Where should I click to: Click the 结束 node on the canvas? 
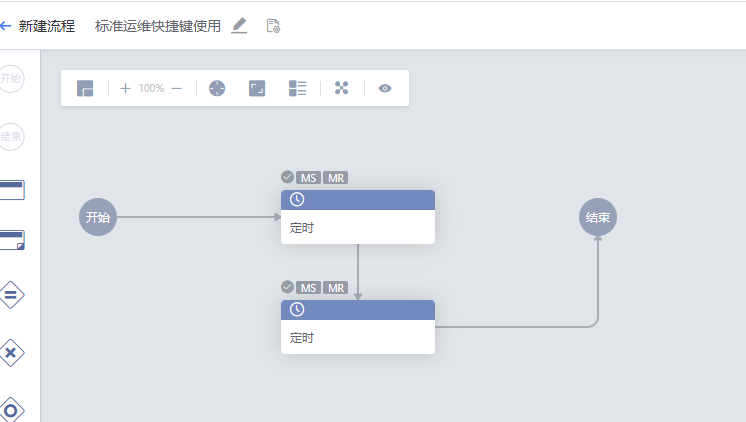598,217
